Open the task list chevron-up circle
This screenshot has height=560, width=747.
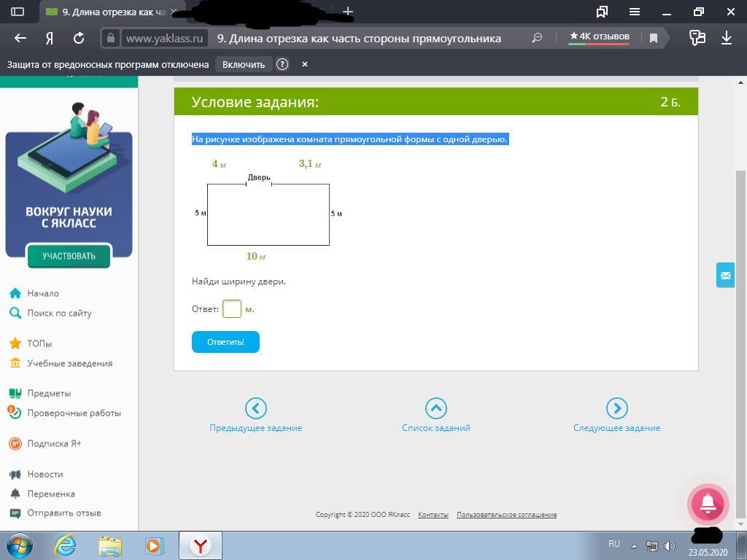point(436,408)
